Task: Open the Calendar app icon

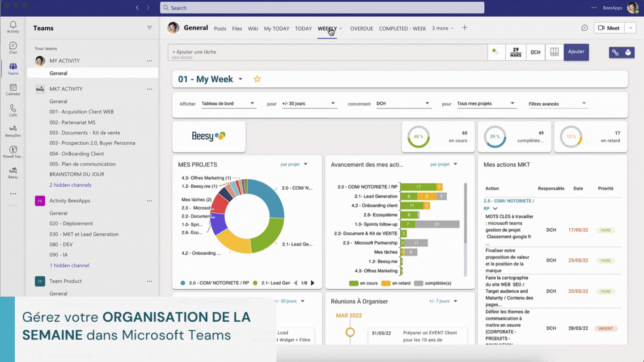Action: click(13, 90)
